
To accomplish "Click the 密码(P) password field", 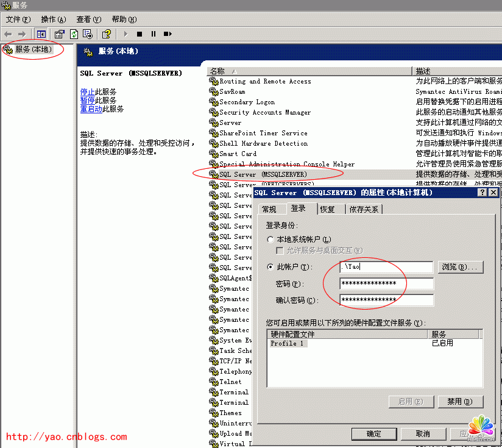I will [x=387, y=283].
